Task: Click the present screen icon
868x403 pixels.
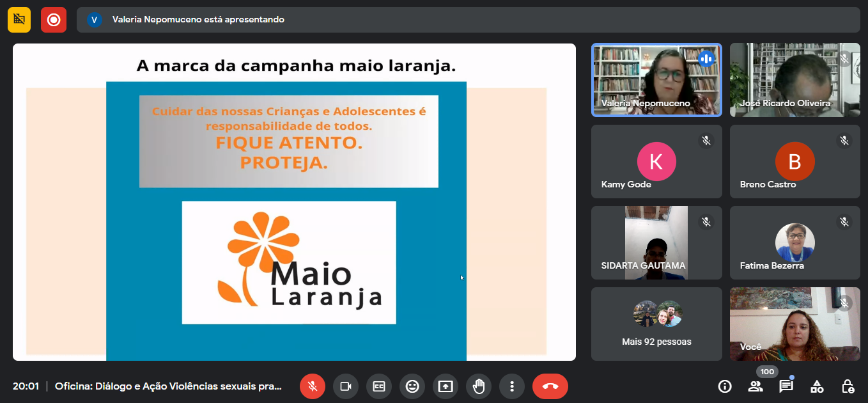Action: 446,386
